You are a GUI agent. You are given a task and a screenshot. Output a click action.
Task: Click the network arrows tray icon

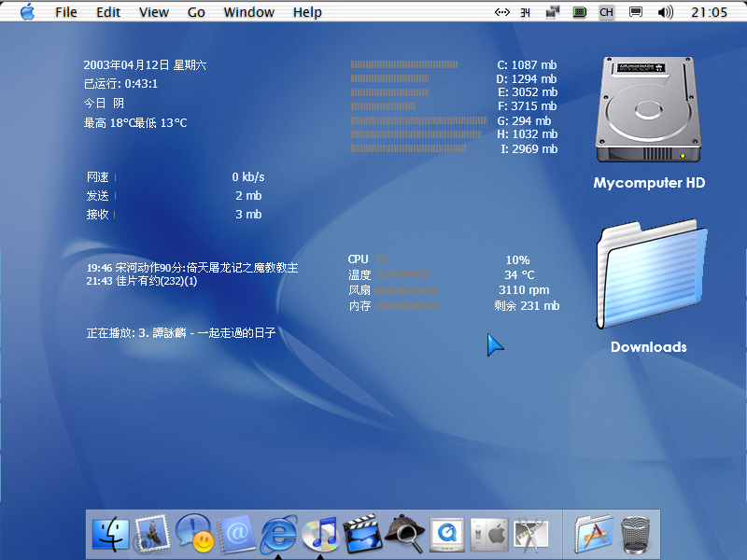coord(502,12)
